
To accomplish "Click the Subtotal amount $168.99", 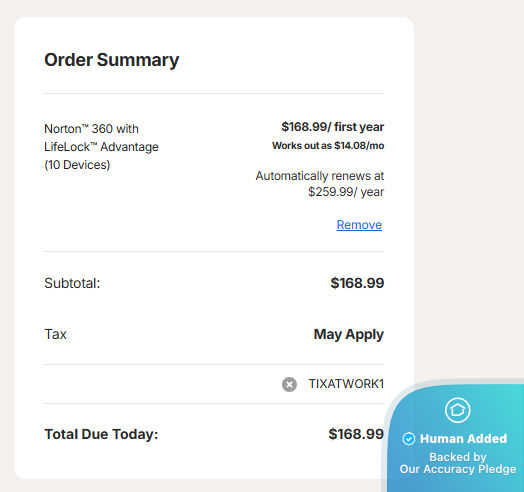I will pyautogui.click(x=357, y=283).
